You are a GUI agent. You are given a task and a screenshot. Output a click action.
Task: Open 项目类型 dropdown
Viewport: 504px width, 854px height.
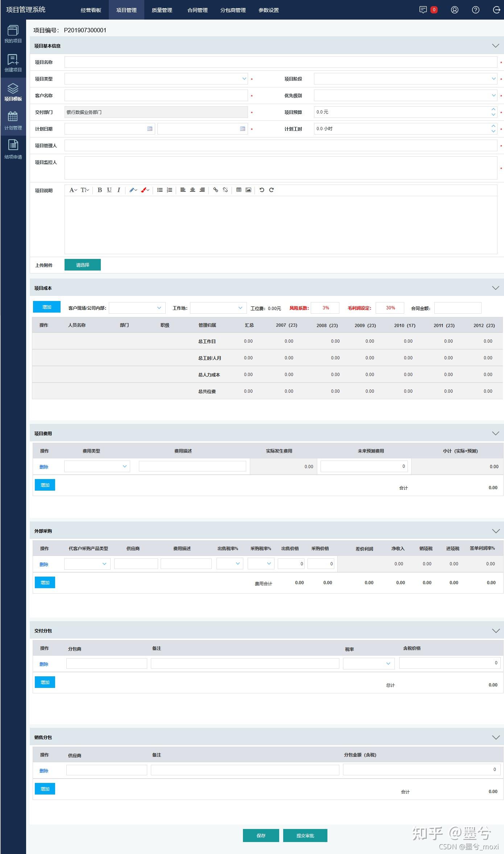pos(156,79)
